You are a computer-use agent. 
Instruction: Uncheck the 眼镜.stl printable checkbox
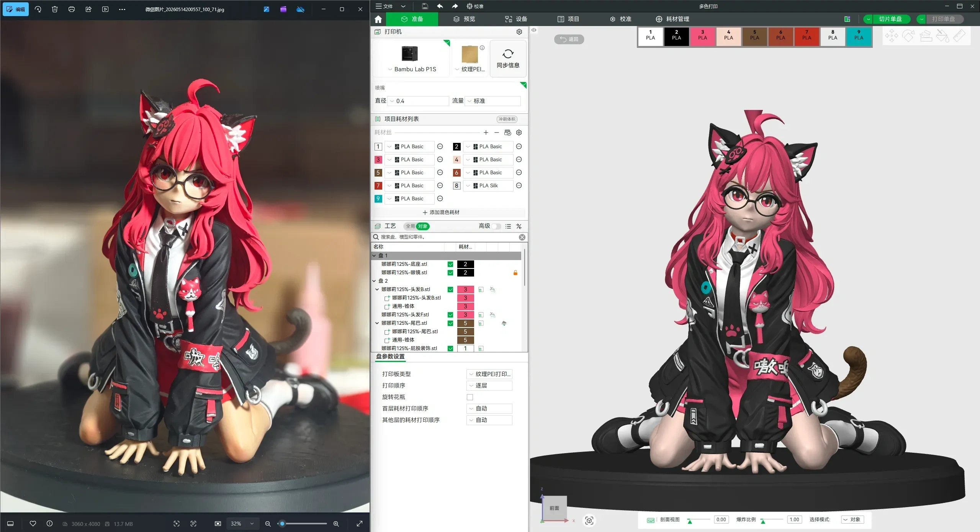[450, 273]
